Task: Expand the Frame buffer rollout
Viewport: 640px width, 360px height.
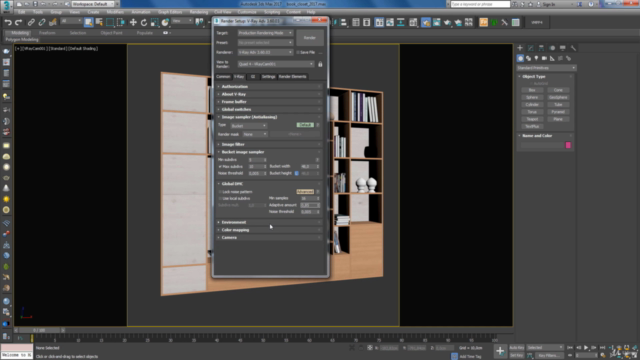Action: coord(269,102)
